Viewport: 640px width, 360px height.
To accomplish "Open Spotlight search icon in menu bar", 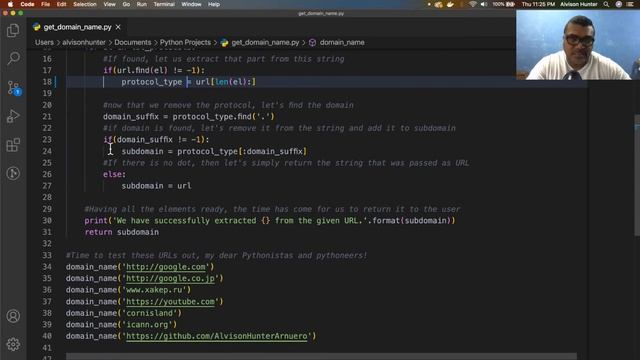I will [606, 4].
